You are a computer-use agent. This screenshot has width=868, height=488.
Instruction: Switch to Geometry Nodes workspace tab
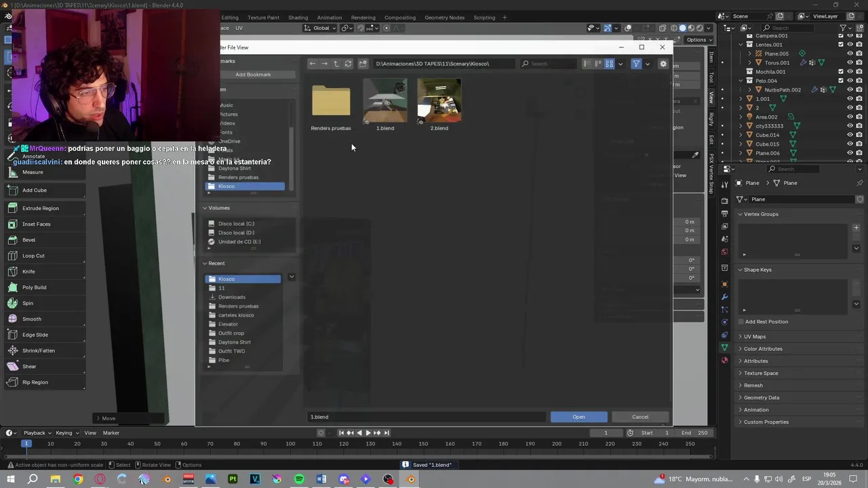tap(444, 18)
